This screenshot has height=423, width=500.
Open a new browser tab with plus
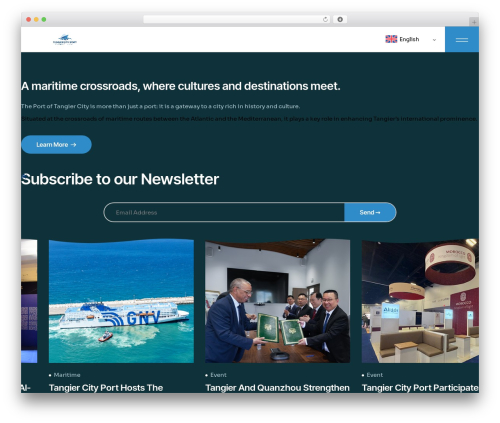point(474,22)
